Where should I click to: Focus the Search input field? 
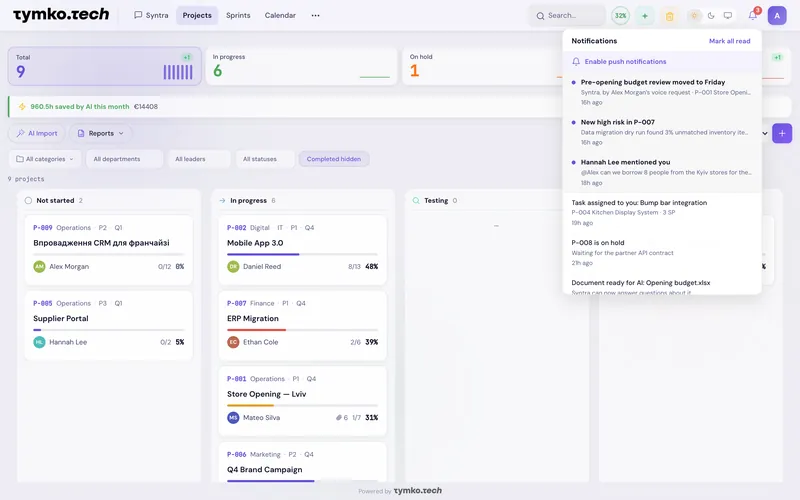[567, 15]
